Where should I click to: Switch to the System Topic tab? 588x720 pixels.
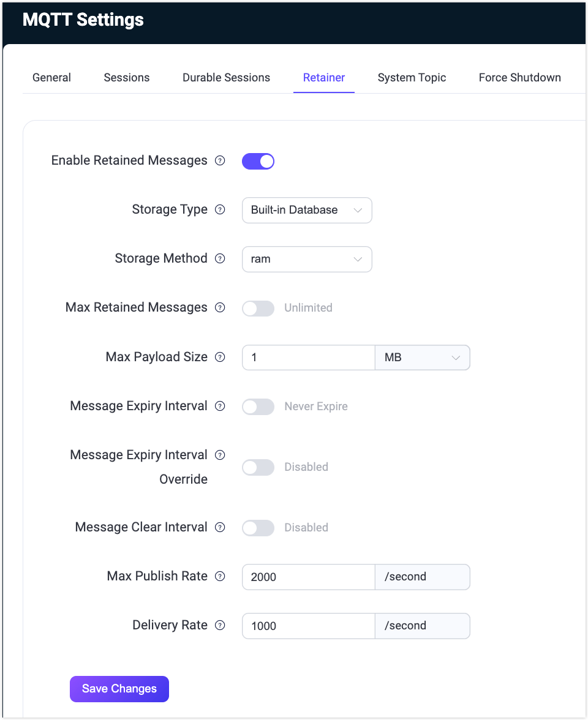[412, 78]
